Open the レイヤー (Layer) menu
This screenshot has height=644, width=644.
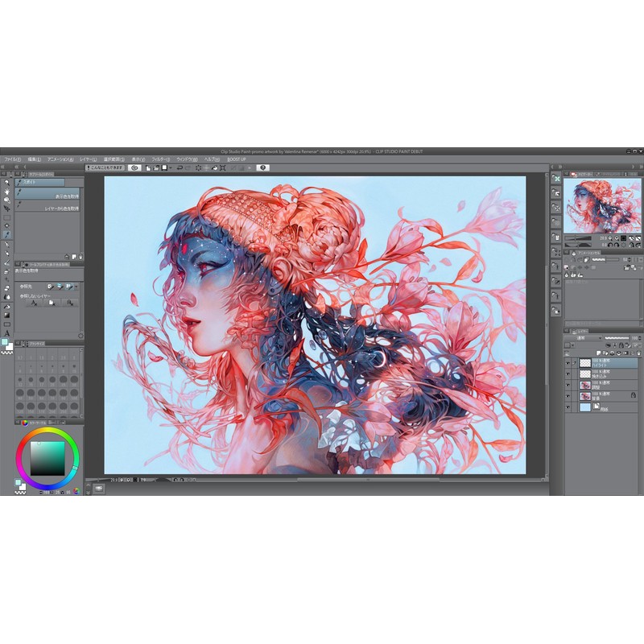click(x=88, y=159)
